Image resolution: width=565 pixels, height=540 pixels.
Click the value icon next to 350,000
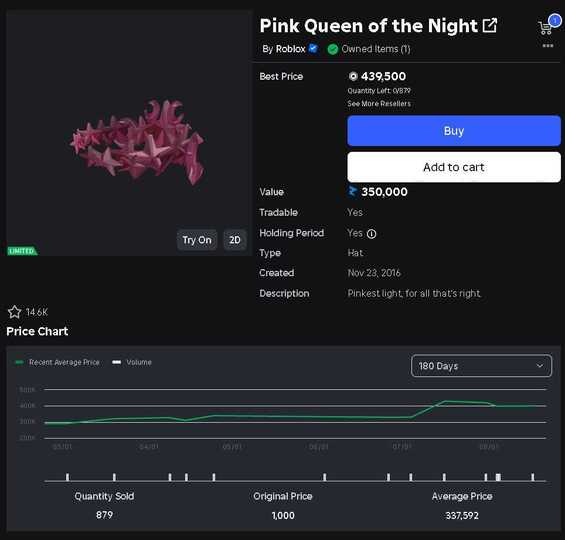click(352, 192)
